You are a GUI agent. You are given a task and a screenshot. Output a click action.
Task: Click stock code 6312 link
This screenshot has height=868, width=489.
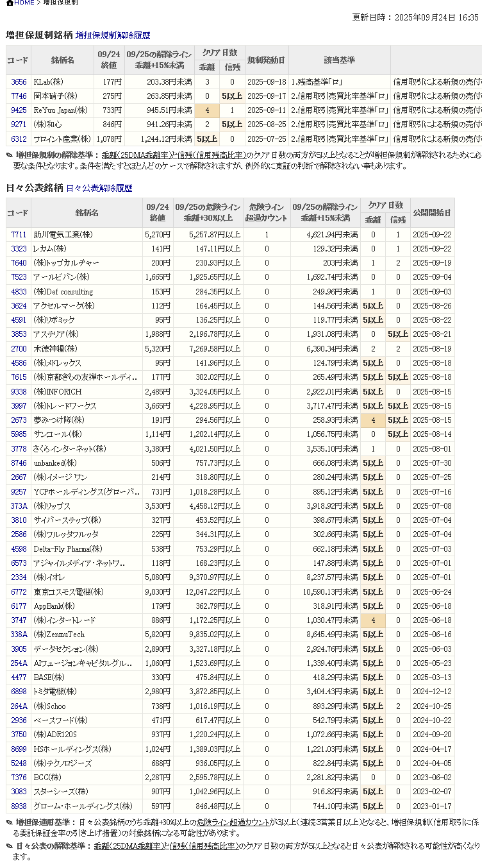click(x=19, y=139)
